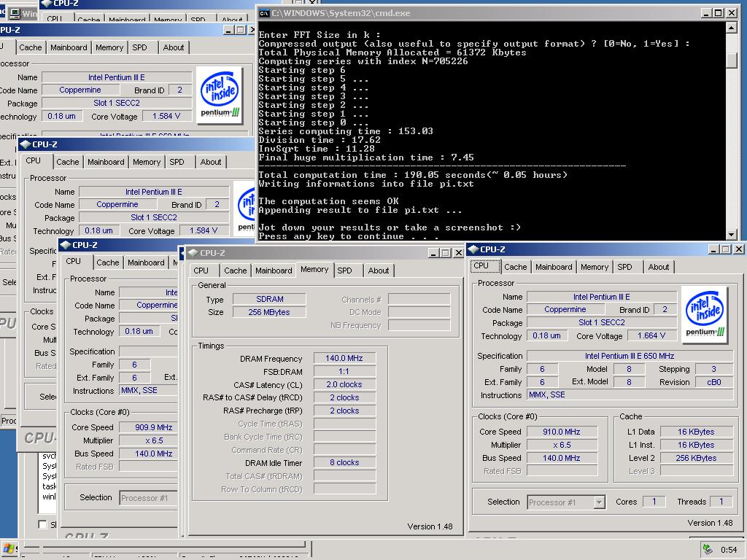Open the Windows Start button
Screen dimensions: 747x560
[x=8, y=548]
